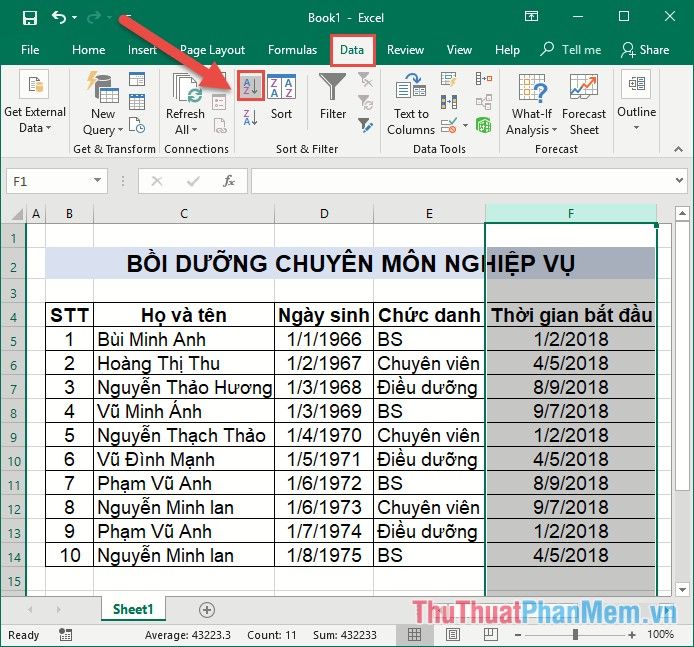Click the Forecast Sheet button
This screenshot has height=647, width=694.
(x=584, y=104)
